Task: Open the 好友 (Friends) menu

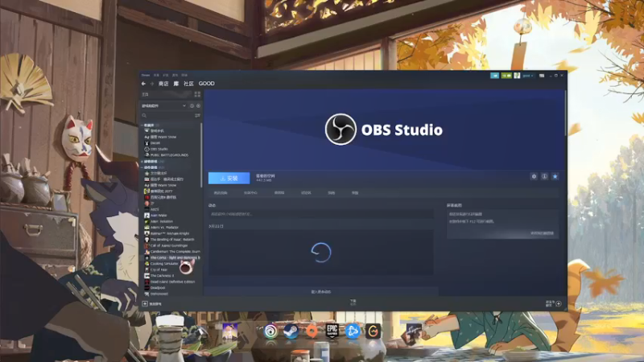Action: coord(166,75)
